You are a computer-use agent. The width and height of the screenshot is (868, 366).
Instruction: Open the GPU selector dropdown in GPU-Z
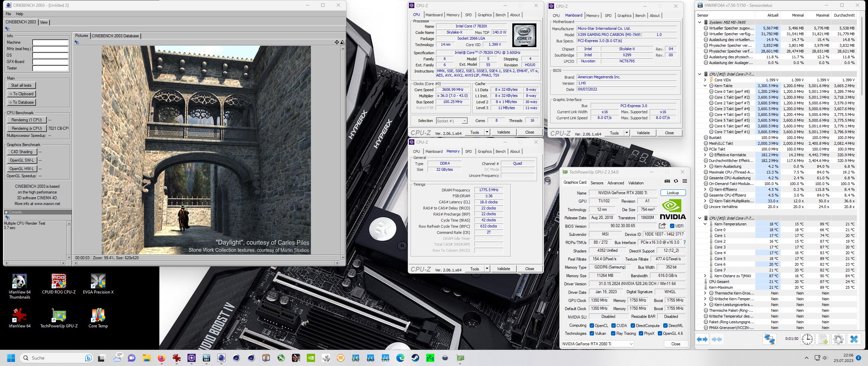tap(597, 344)
